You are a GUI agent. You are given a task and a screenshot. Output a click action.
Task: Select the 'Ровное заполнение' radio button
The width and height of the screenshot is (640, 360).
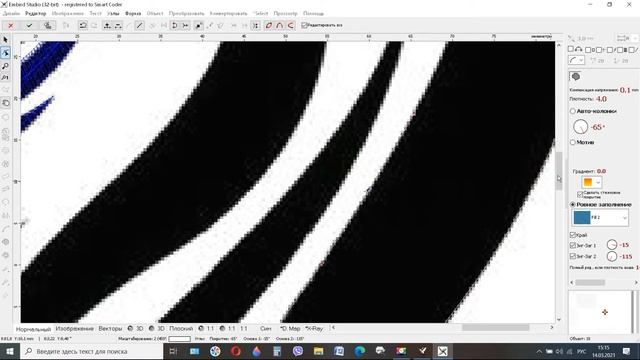(x=573, y=204)
